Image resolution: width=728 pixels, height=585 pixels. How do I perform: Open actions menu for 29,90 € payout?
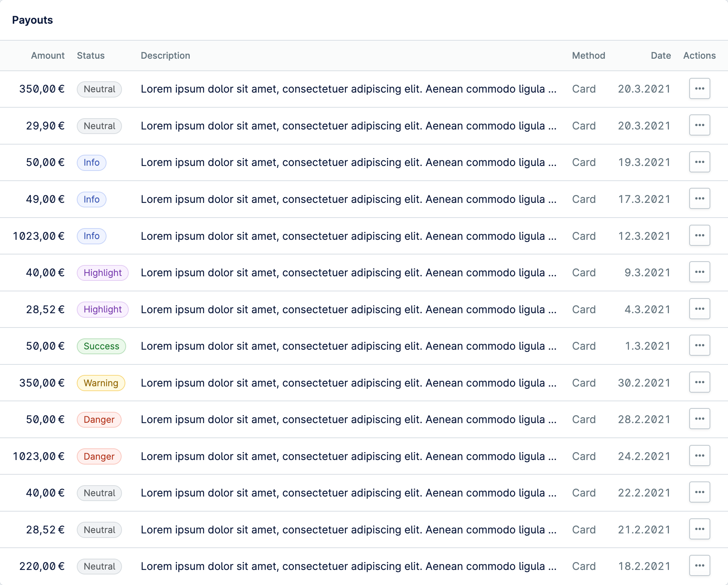point(699,125)
